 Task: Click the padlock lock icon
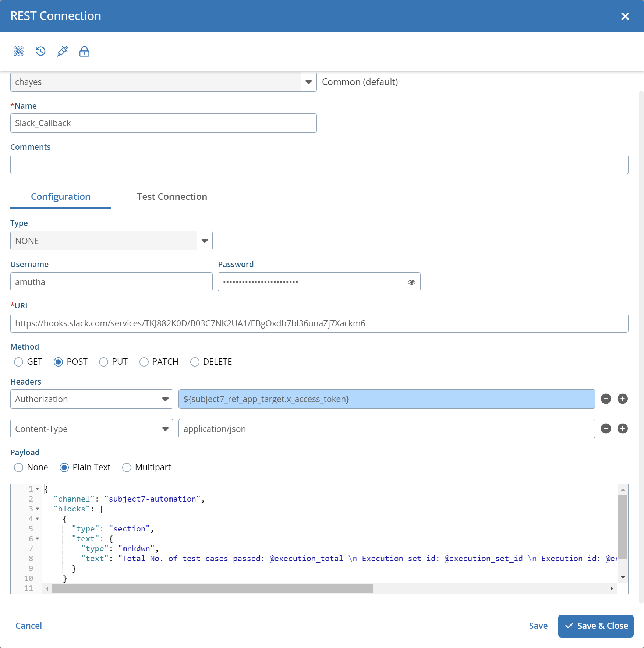point(84,51)
